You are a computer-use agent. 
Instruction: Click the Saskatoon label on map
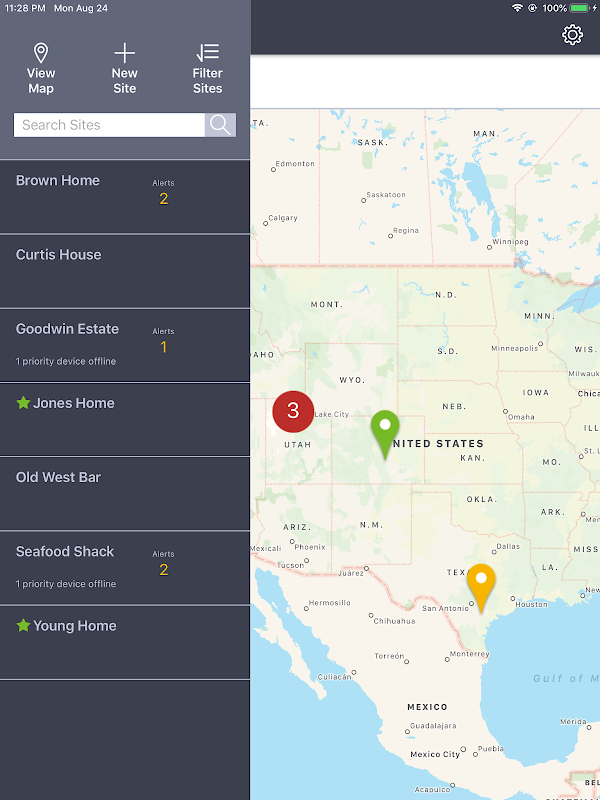coord(386,194)
